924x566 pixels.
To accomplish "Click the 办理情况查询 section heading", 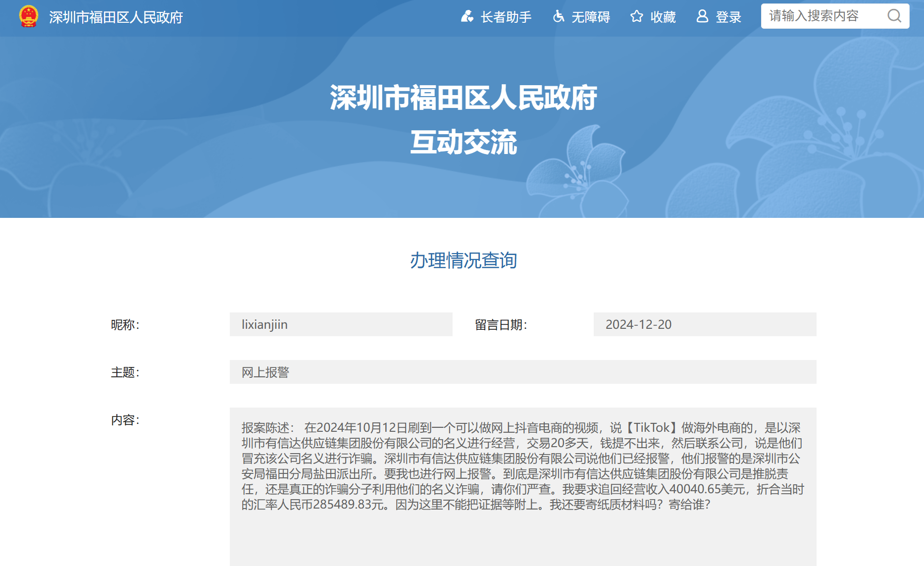I will click(463, 260).
